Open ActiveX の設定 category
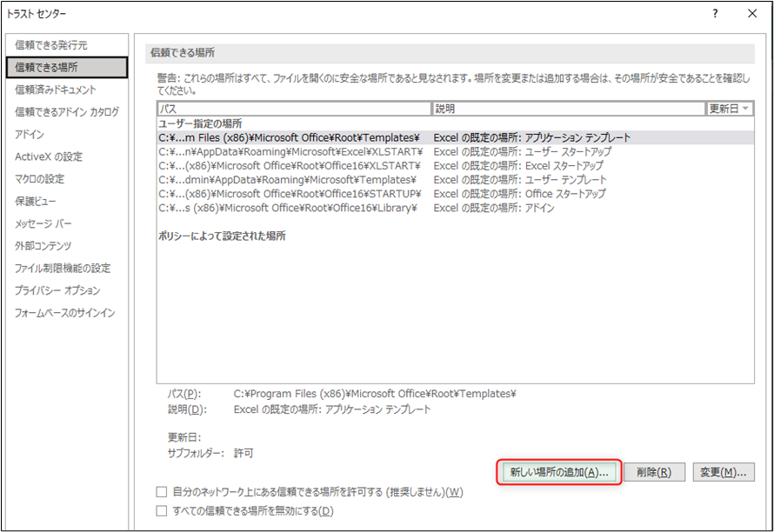Viewport: 774px width, 532px height. (x=49, y=156)
